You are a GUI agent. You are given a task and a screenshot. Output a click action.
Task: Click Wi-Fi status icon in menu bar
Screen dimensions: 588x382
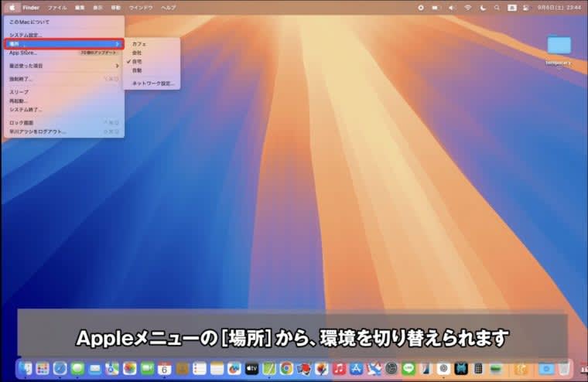tap(467, 7)
